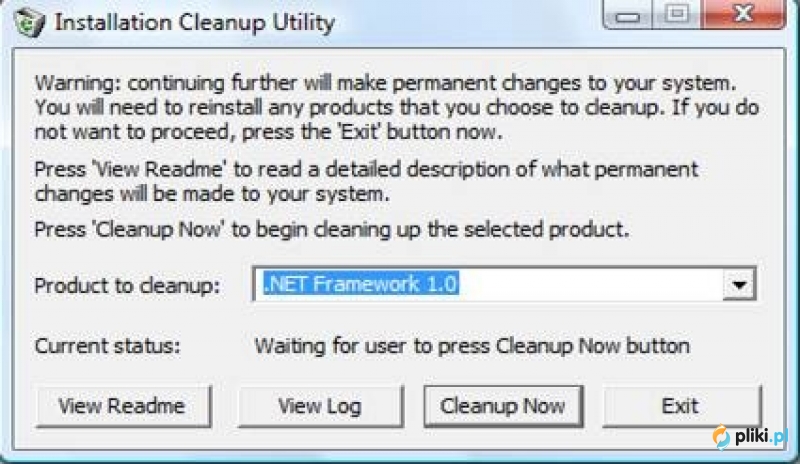Viewport: 800px width, 464px height.
Task: Click the 'Product to cleanup:' label
Action: [x=127, y=286]
